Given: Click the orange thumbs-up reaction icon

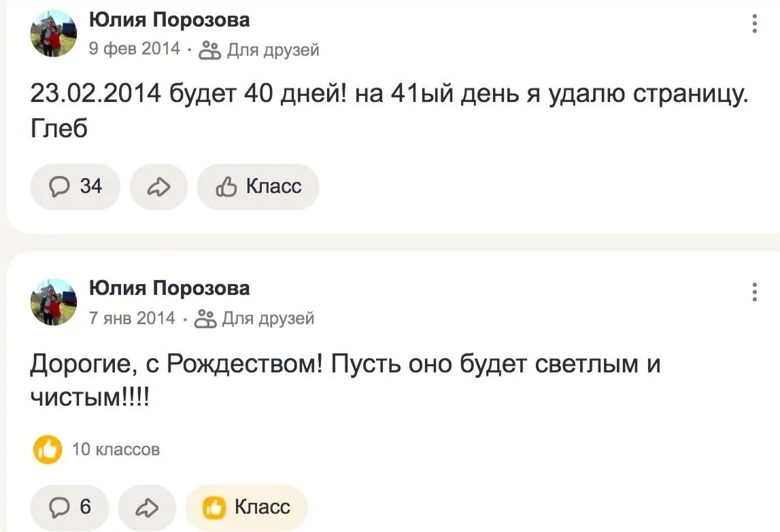Looking at the screenshot, I should pos(48,450).
